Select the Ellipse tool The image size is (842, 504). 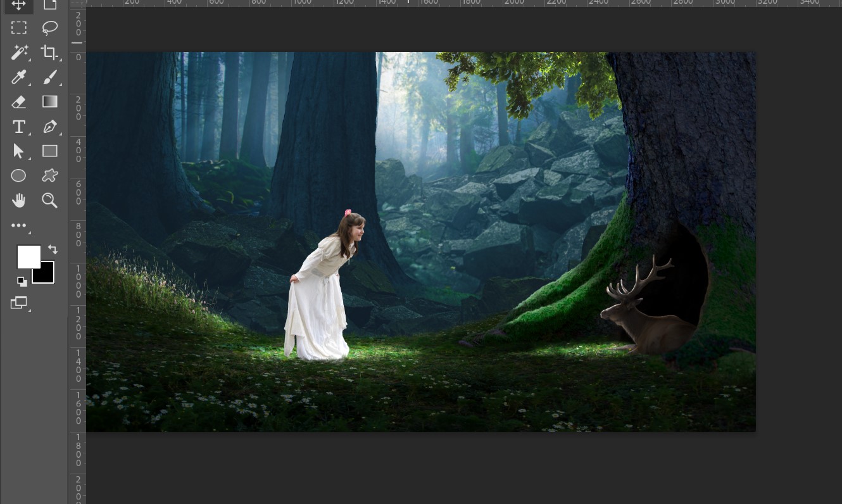click(x=18, y=175)
